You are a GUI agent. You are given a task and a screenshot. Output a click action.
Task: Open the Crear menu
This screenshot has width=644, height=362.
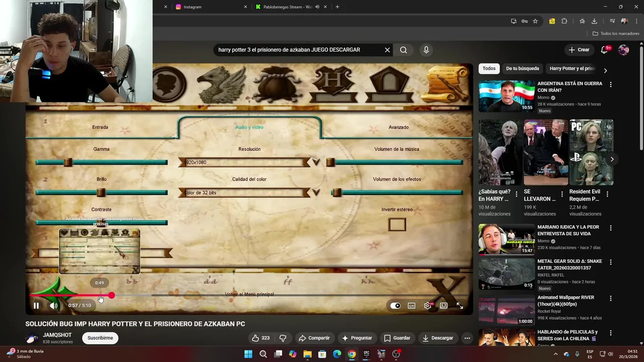[x=579, y=50]
